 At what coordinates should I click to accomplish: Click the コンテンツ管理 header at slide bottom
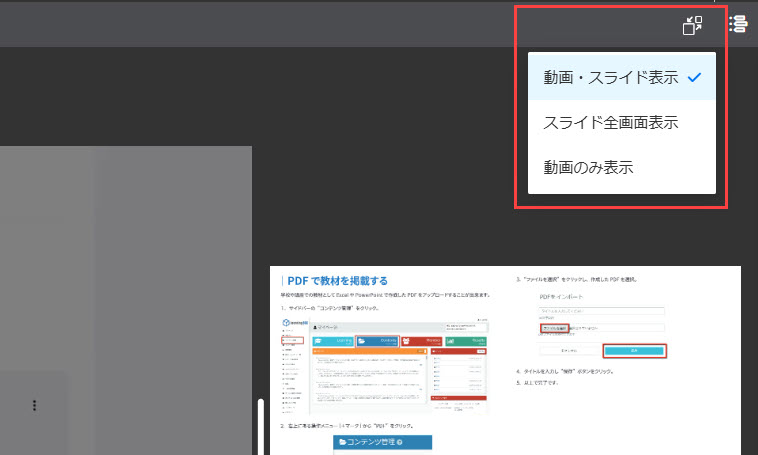(374, 442)
